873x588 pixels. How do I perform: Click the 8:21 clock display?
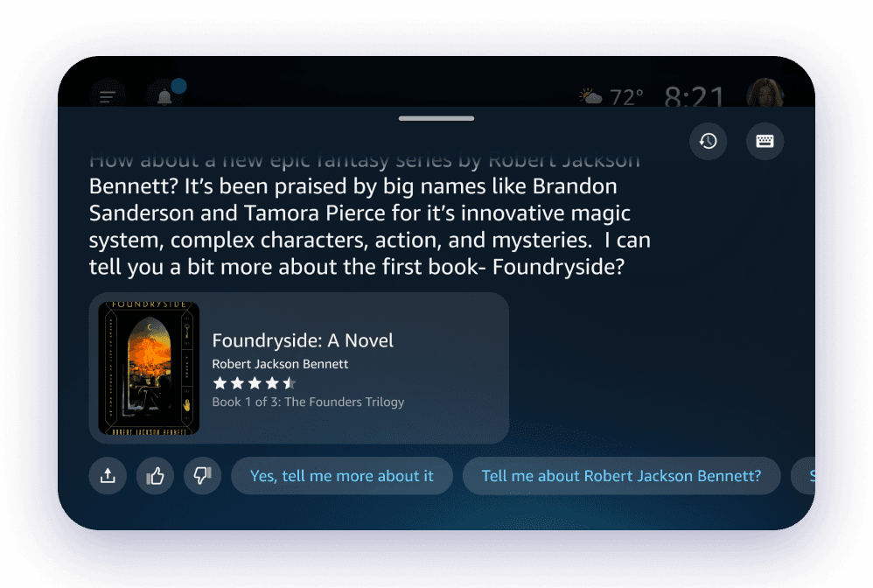695,96
